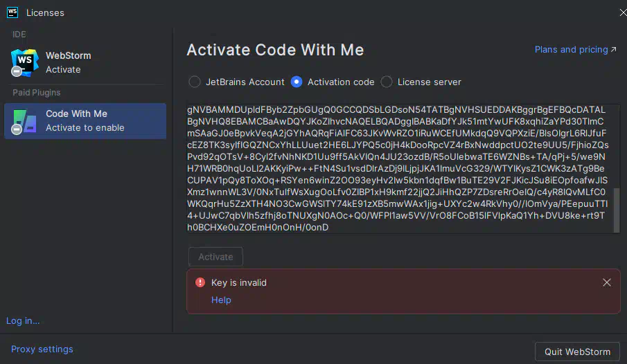Click the red error icon beside Key is invalid
Screen dimensions: 627x364
click(200, 282)
